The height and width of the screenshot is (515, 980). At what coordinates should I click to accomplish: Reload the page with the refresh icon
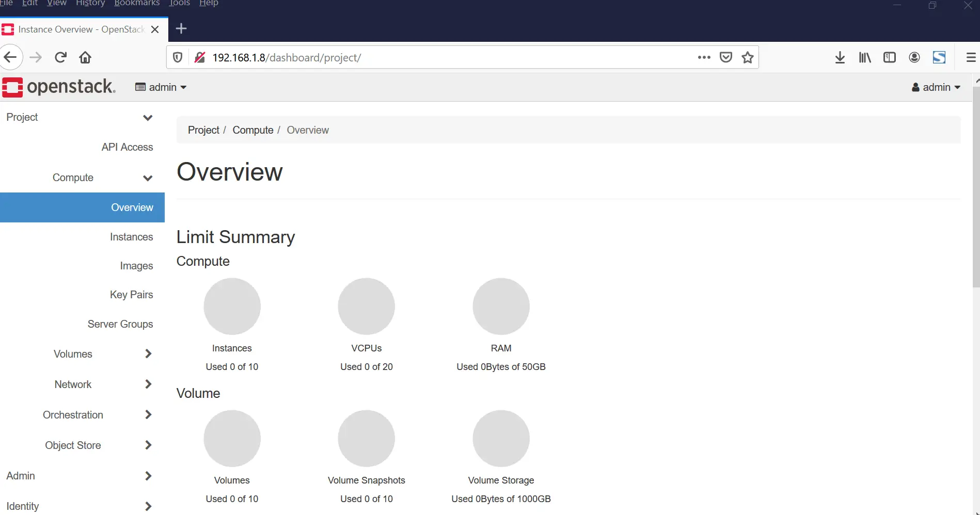tap(60, 57)
